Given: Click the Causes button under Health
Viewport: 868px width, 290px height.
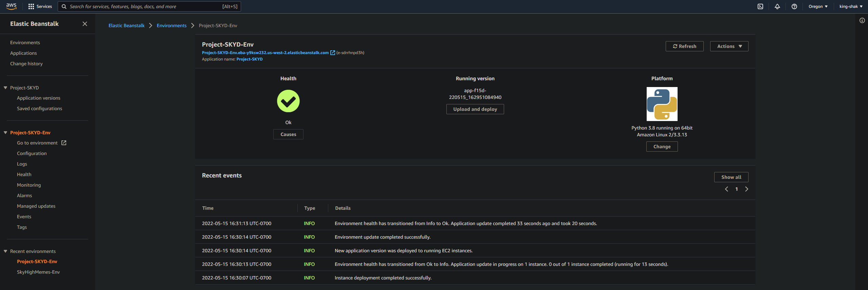Looking at the screenshot, I should 288,134.
